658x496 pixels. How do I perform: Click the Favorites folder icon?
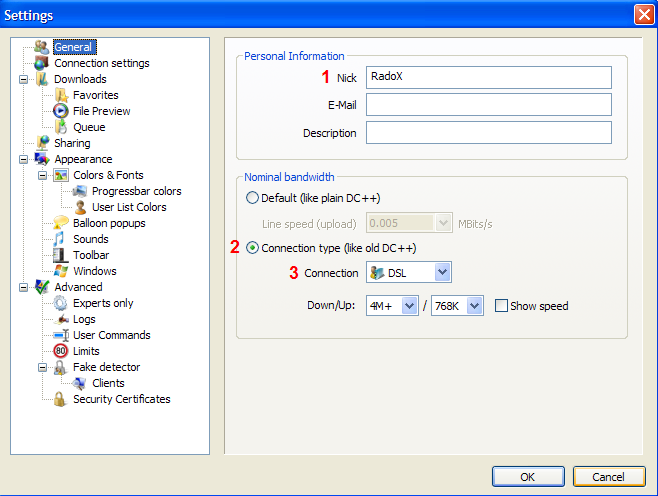(61, 95)
